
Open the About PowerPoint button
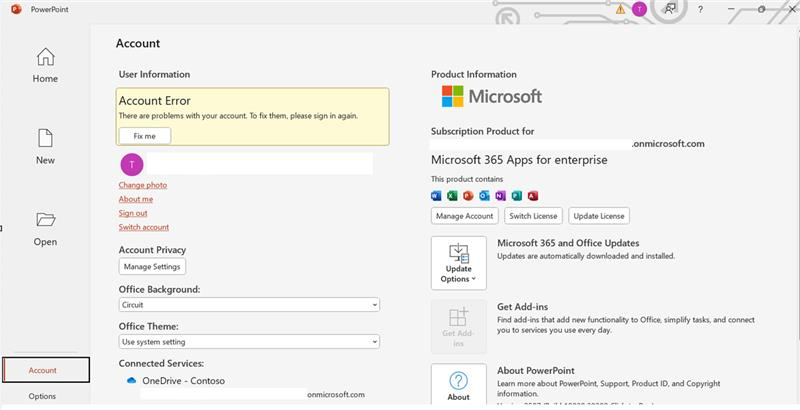[459, 385]
